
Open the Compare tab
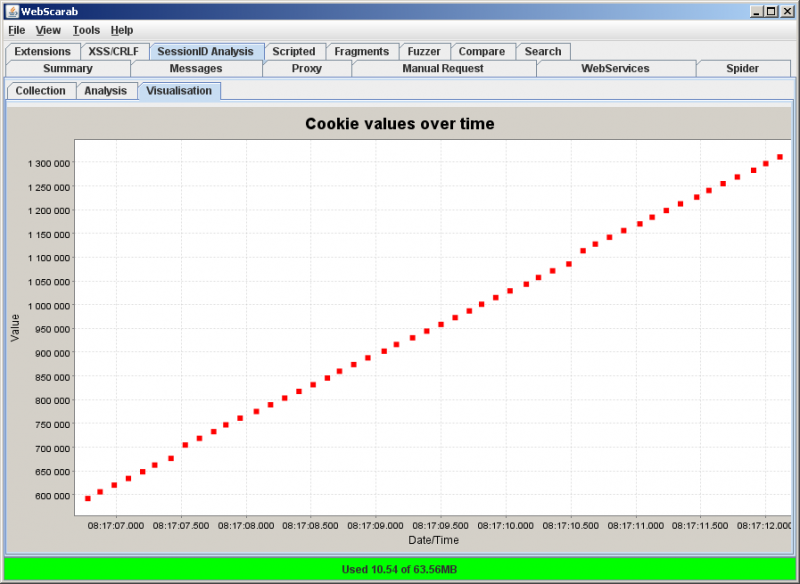(x=483, y=51)
